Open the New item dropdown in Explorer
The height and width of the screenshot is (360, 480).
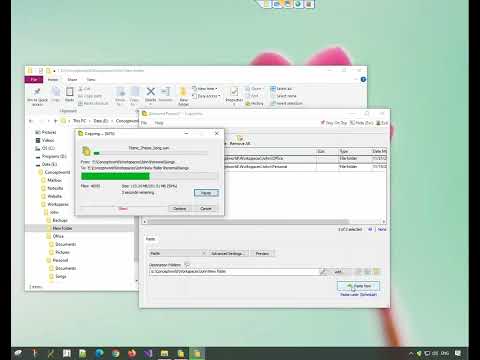click(205, 89)
